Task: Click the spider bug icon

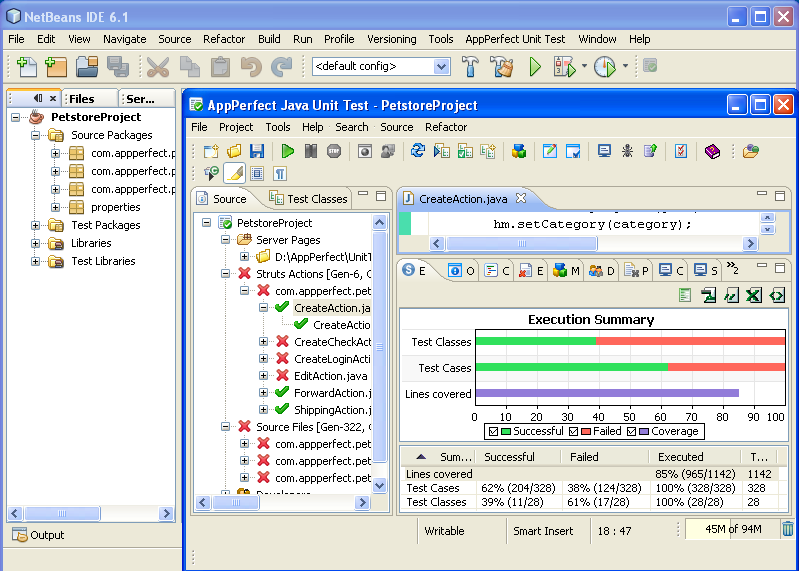Action: (627, 151)
